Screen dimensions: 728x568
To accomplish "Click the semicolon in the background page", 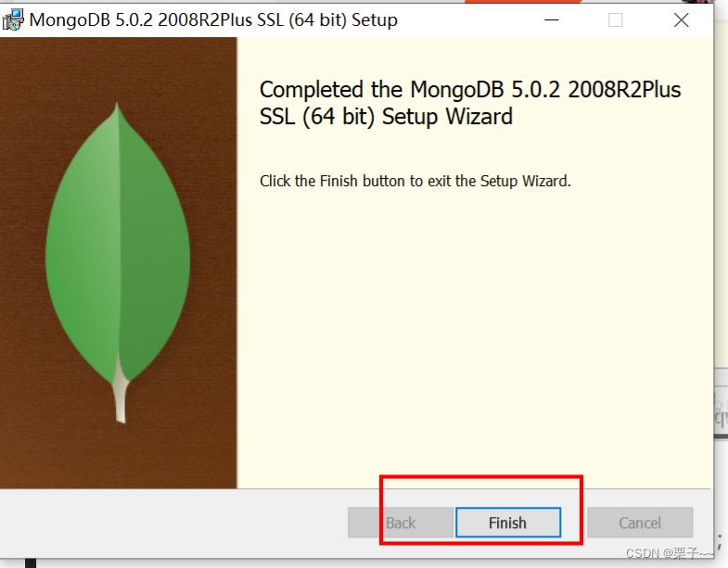I will [719, 542].
